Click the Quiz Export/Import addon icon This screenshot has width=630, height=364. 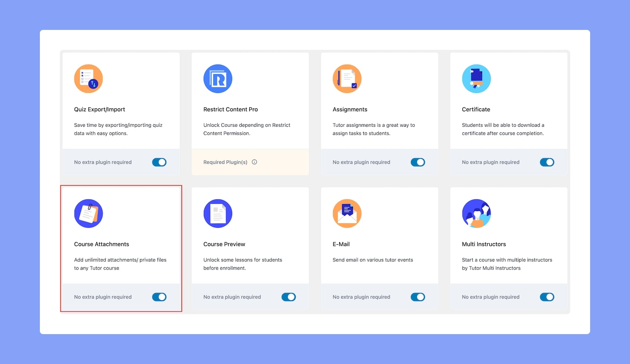click(x=89, y=79)
